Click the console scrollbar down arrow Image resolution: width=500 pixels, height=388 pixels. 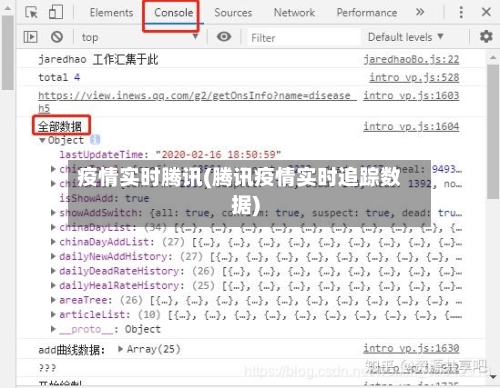pyautogui.click(x=493, y=377)
